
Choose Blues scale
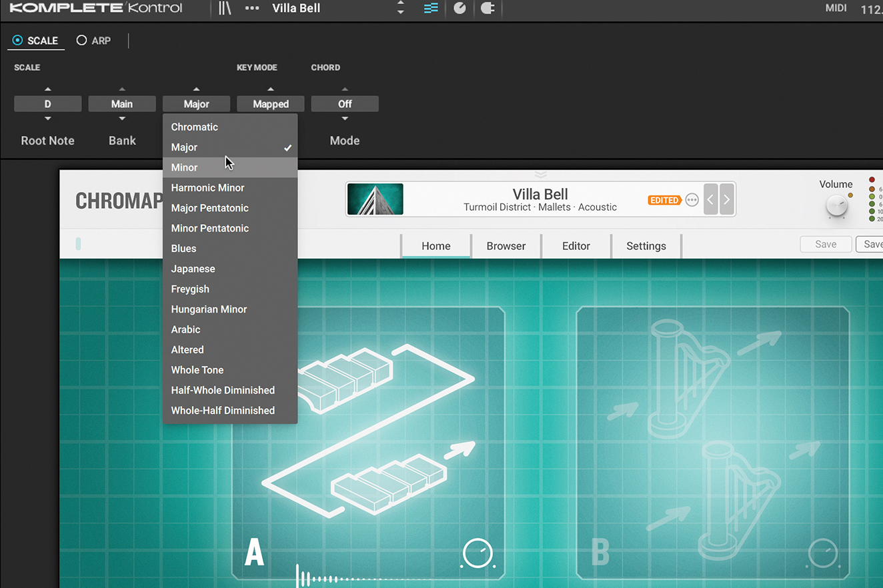[x=230, y=249]
